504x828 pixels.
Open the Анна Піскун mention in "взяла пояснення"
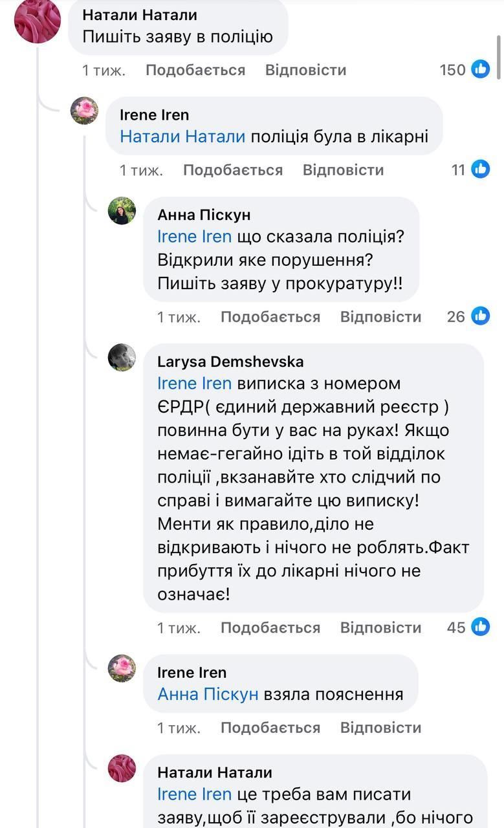pyautogui.click(x=208, y=694)
